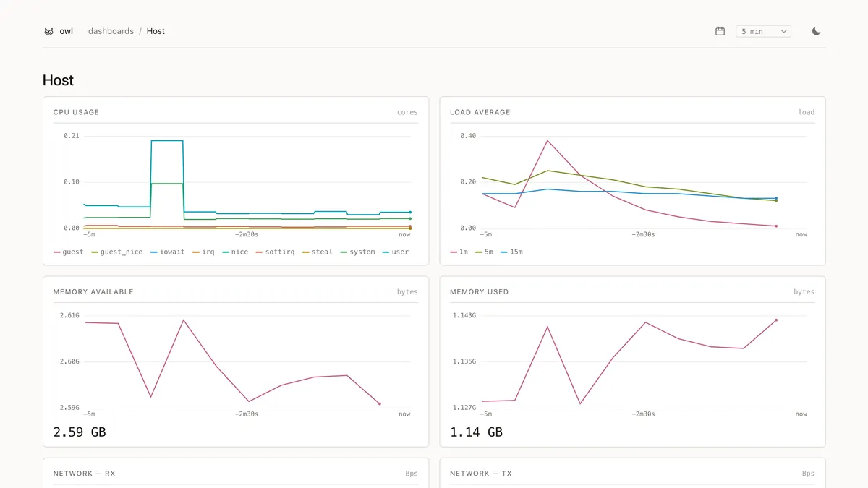Click the bytes unit on Memory Available panel
868x488 pixels.
(407, 292)
